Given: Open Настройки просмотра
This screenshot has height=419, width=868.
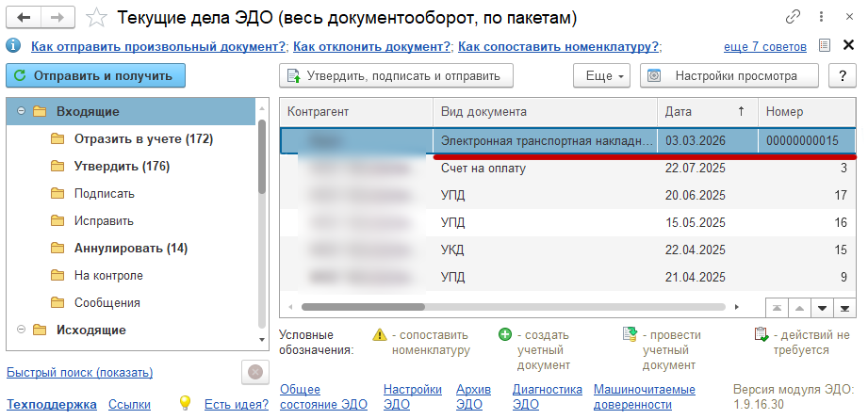Looking at the screenshot, I should coord(729,75).
